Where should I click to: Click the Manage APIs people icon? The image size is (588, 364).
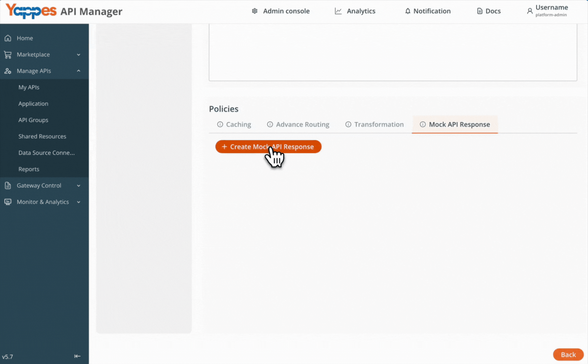tap(8, 71)
